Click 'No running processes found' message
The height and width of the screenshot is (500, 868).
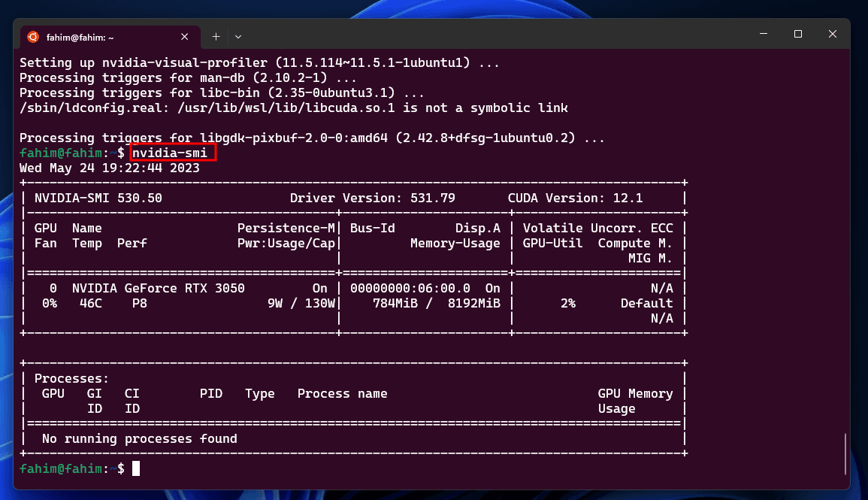click(x=140, y=439)
